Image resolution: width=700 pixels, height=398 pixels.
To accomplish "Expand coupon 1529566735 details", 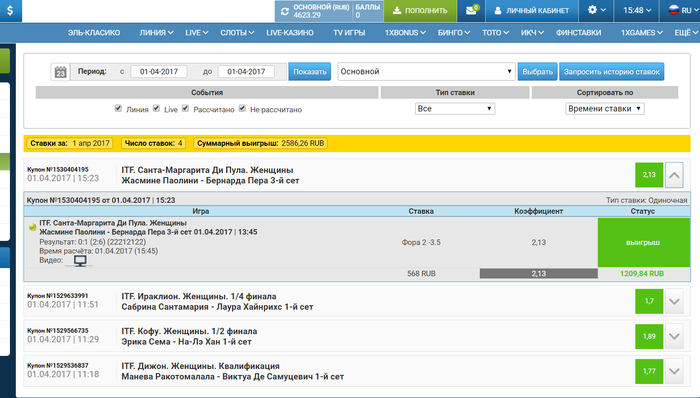I will (x=674, y=336).
